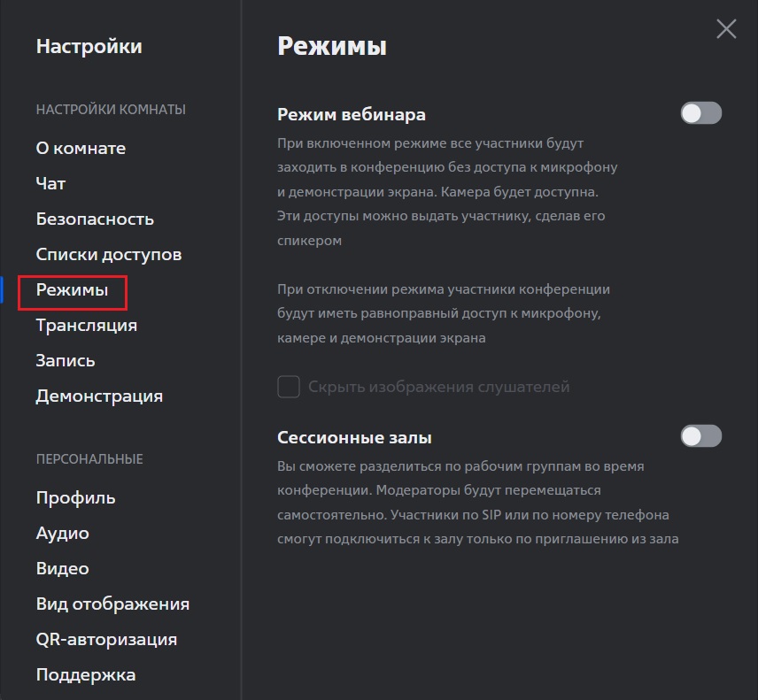The image size is (758, 700).
Task: Go to Вид отображения section
Action: tap(112, 604)
